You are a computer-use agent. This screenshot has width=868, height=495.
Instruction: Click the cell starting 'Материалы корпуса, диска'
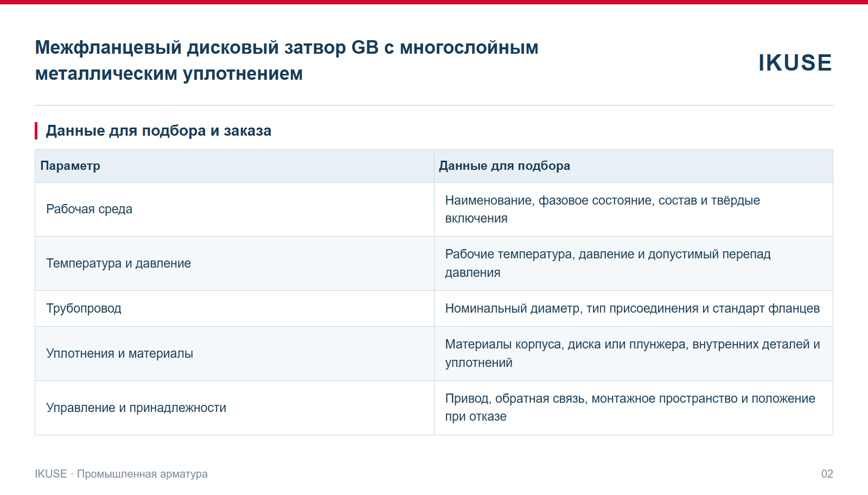pyautogui.click(x=633, y=354)
